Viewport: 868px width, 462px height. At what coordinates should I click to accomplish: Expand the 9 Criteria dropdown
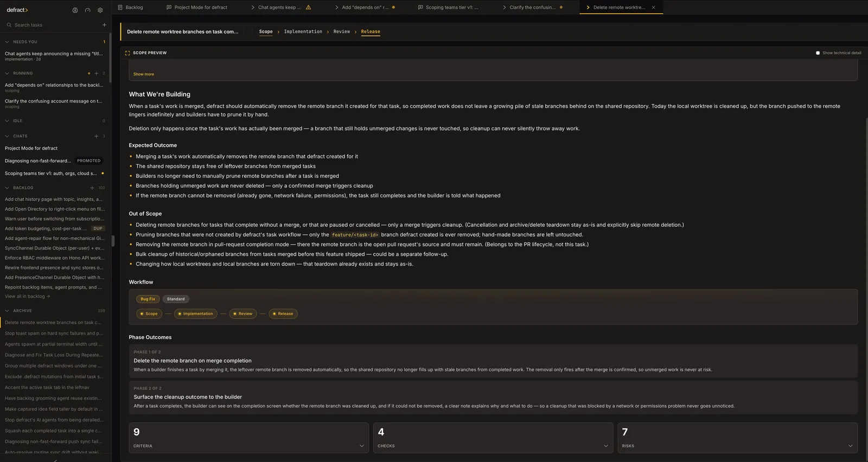pos(362,446)
